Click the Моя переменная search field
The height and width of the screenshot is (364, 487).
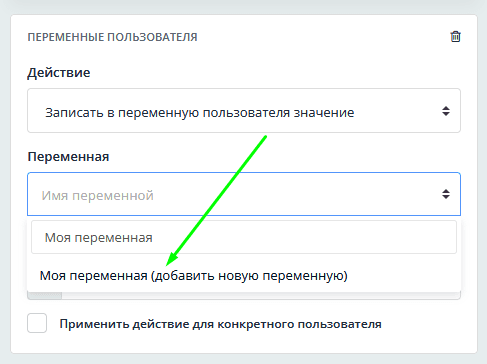coord(244,237)
